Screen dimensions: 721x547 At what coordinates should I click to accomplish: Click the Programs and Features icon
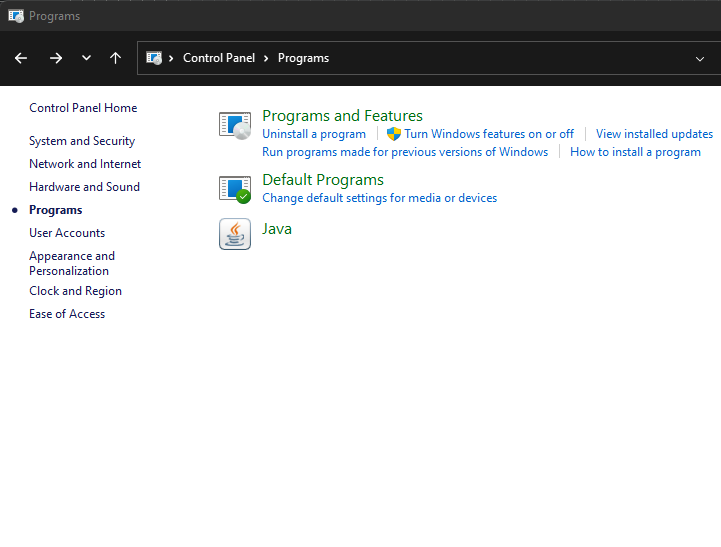tap(234, 125)
